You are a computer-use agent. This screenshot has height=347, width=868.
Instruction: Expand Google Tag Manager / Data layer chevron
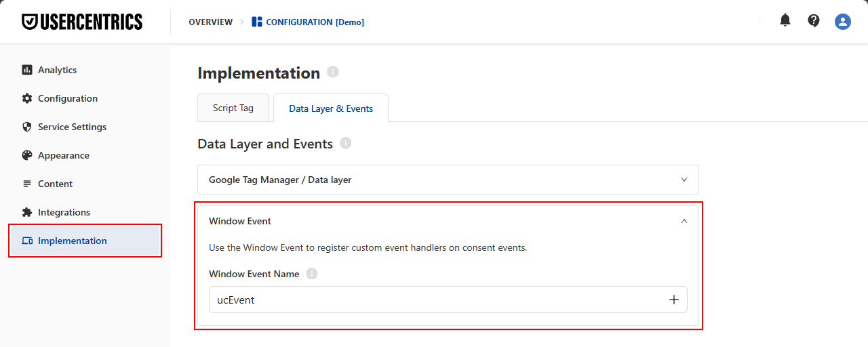point(684,180)
